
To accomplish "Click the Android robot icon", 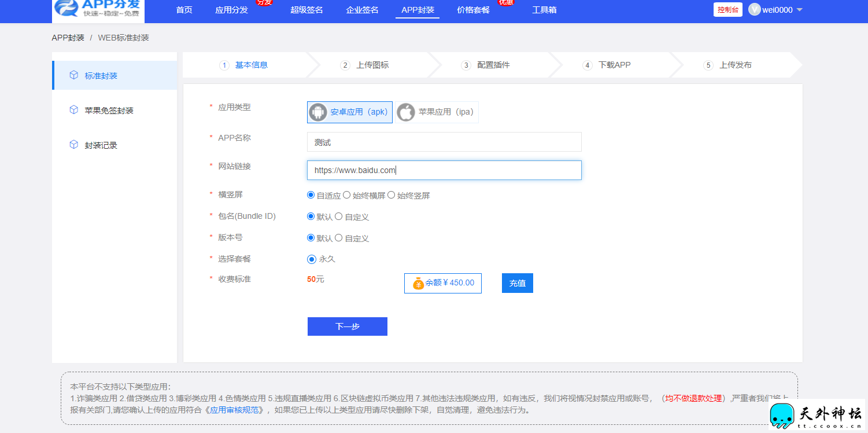I will [x=318, y=112].
